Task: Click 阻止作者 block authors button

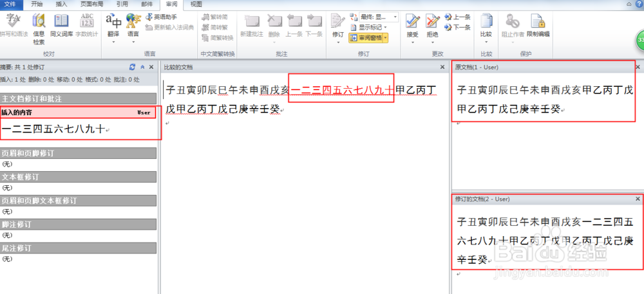Action: tap(513, 26)
